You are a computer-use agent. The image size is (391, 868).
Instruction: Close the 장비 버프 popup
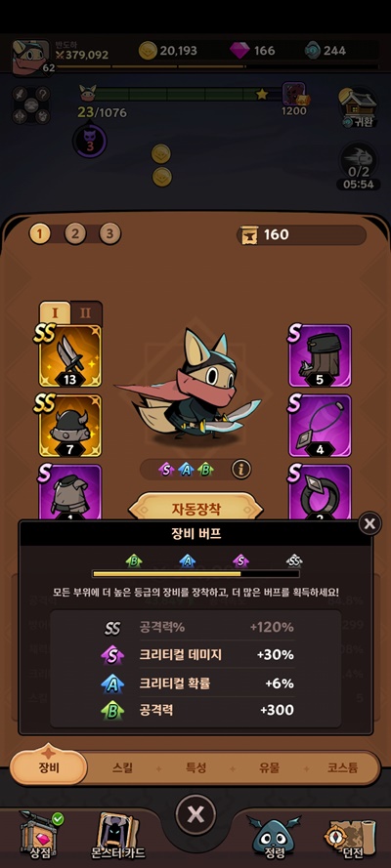pos(369,523)
